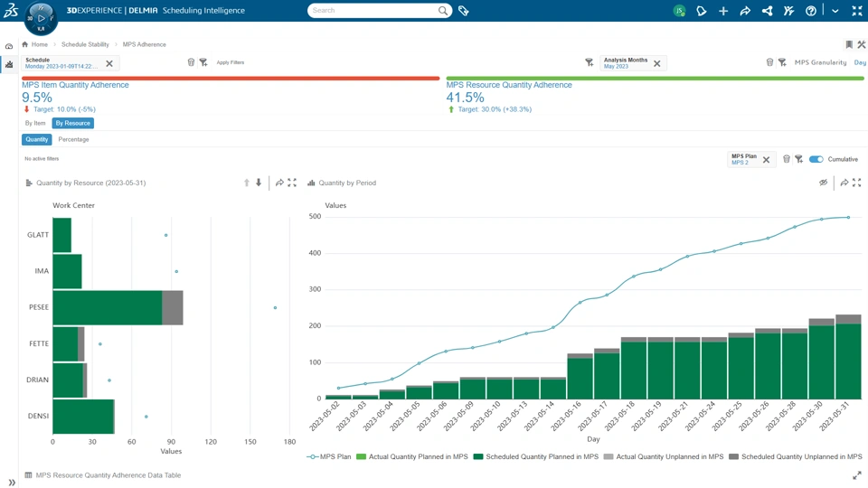Click funnel icon left of Analysis Months
Screen dimensions: 868x488
pyautogui.click(x=589, y=62)
